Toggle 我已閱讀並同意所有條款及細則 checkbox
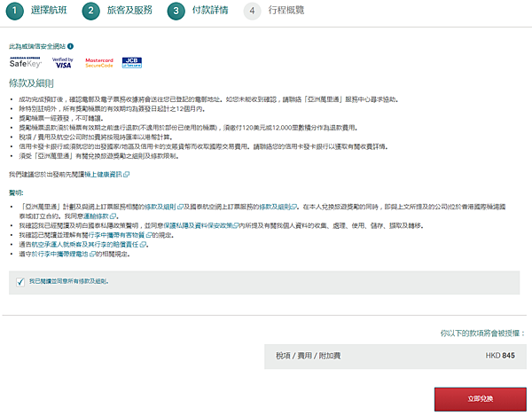532x416 pixels. point(20,282)
